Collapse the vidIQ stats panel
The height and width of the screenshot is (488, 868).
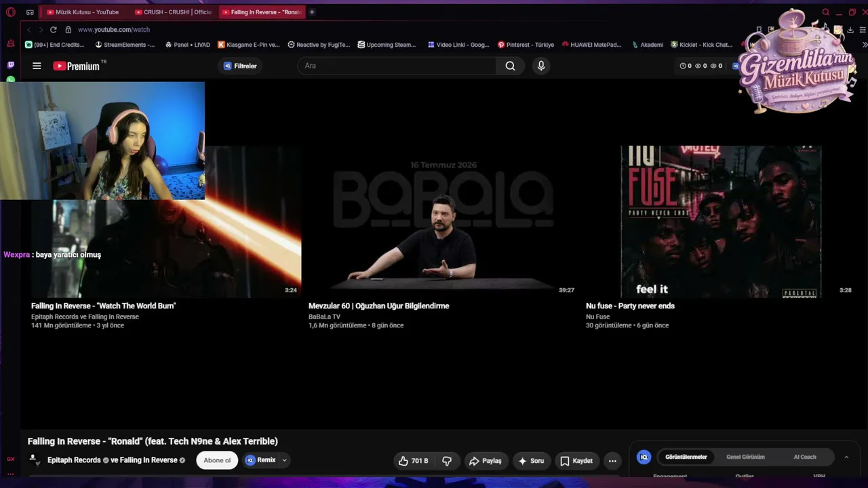coord(846,457)
